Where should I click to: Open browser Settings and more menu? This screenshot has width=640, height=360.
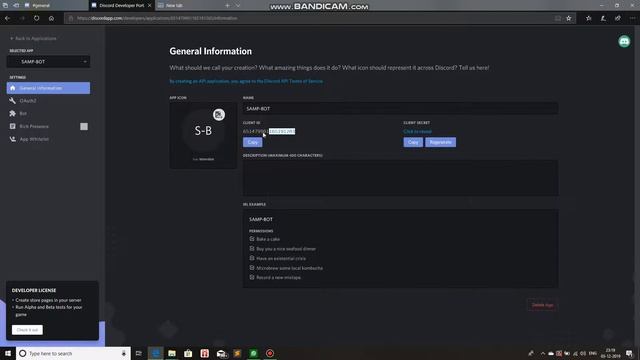coord(632,18)
